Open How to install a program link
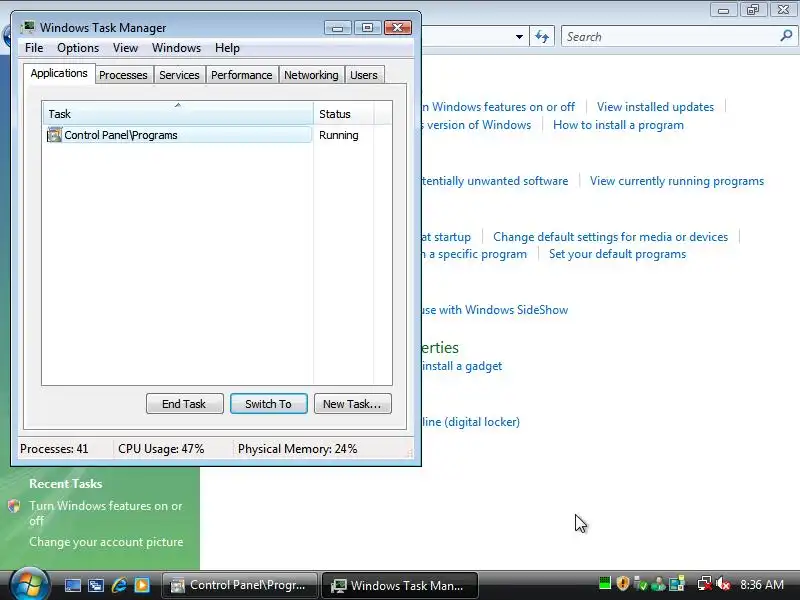Viewport: 800px width, 600px height. click(x=618, y=125)
